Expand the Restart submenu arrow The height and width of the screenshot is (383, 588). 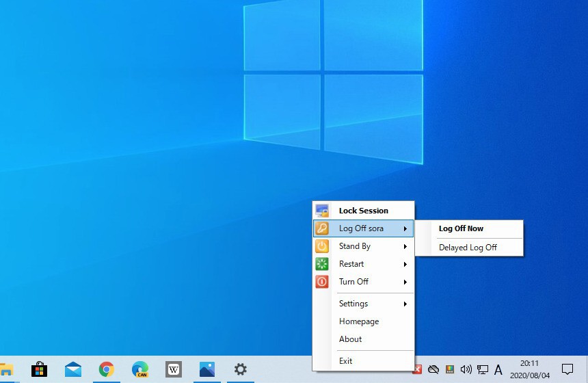(405, 264)
